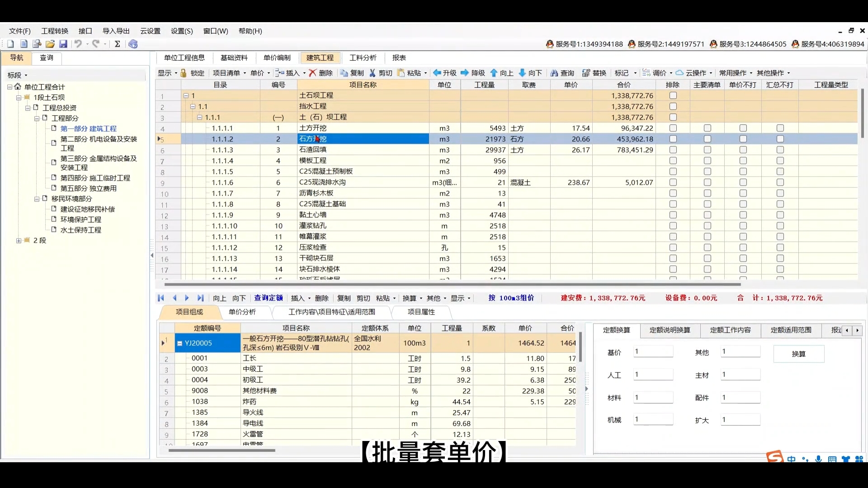
Task: Collapse the YJ20005 quota row
Action: click(x=179, y=343)
